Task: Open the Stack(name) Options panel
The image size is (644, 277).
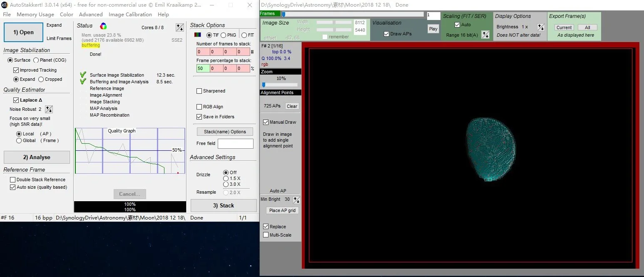Action: point(225,132)
